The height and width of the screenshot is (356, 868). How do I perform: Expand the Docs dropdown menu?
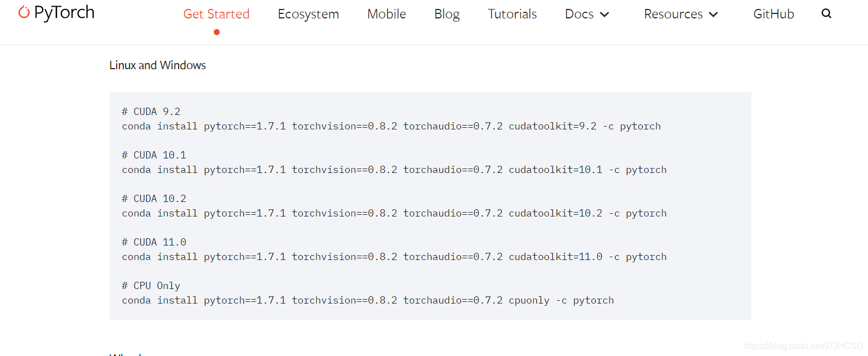pyautogui.click(x=587, y=14)
